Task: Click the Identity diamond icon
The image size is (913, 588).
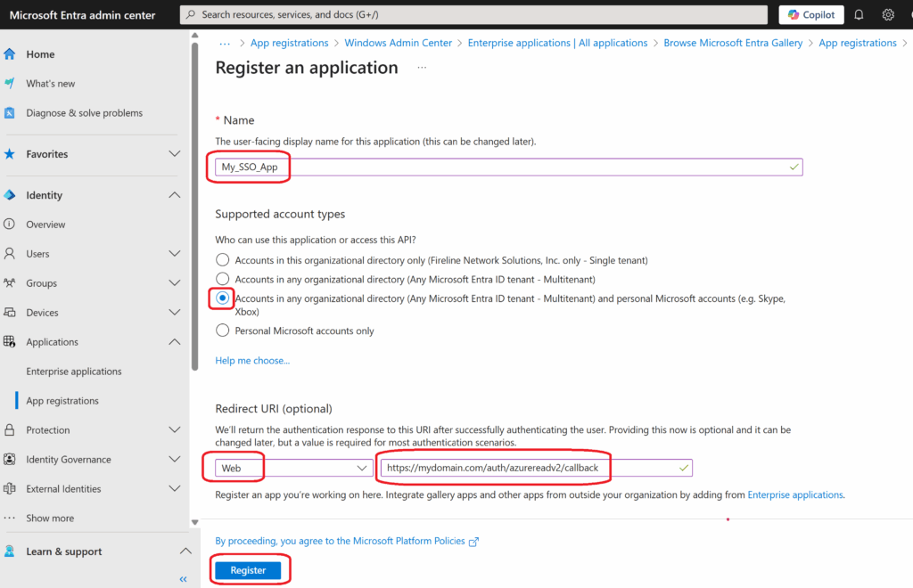Action: click(x=9, y=195)
